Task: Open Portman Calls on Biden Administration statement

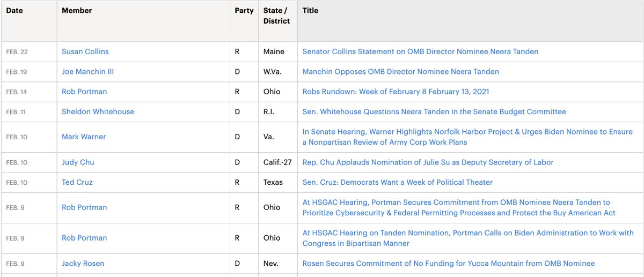Action: [468, 238]
